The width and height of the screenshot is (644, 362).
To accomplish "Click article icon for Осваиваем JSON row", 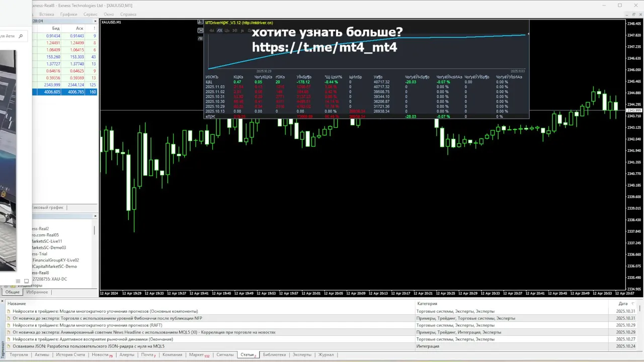I will click(x=9, y=346).
